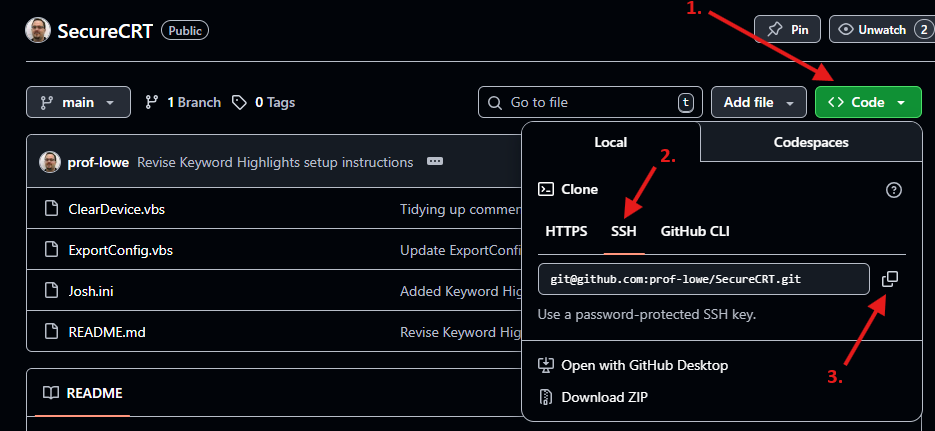Open the main branch dropdown
Viewport: 935px width, 431px height.
[78, 102]
